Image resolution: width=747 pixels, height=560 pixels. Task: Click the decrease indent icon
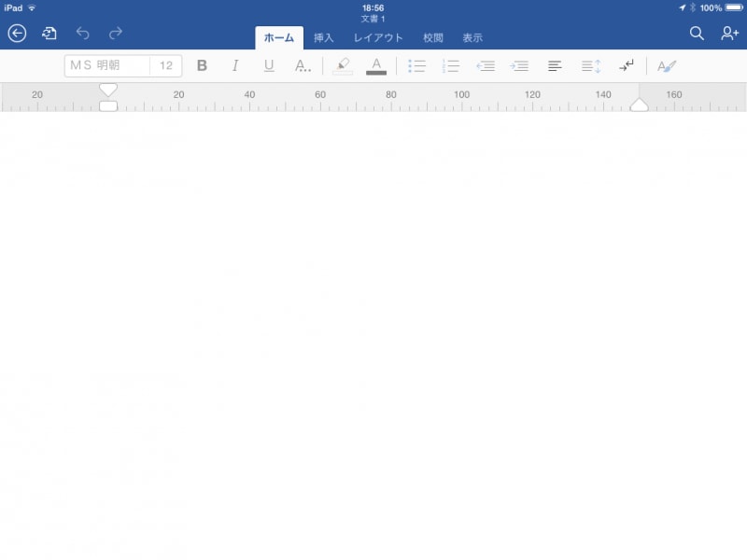pos(486,65)
